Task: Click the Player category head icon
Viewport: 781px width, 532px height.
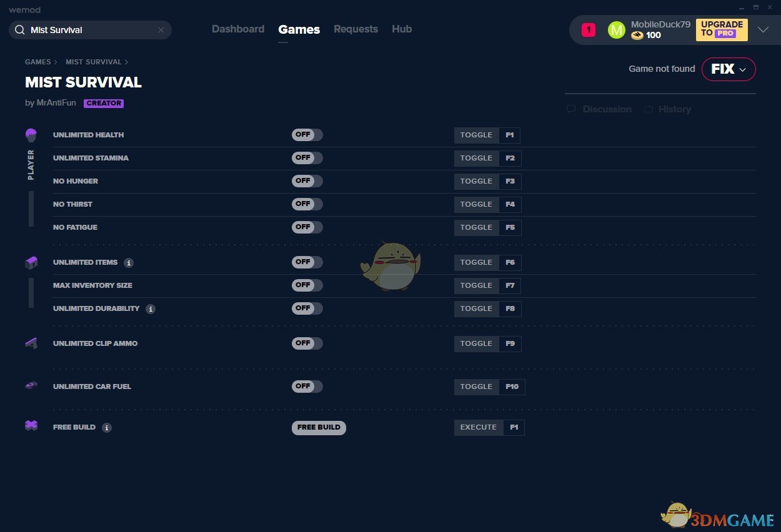Action: tap(31, 135)
